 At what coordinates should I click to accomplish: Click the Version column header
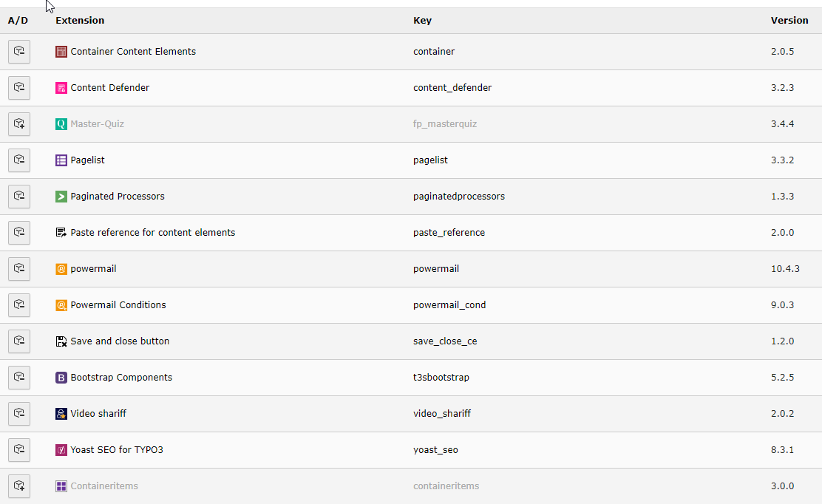789,20
